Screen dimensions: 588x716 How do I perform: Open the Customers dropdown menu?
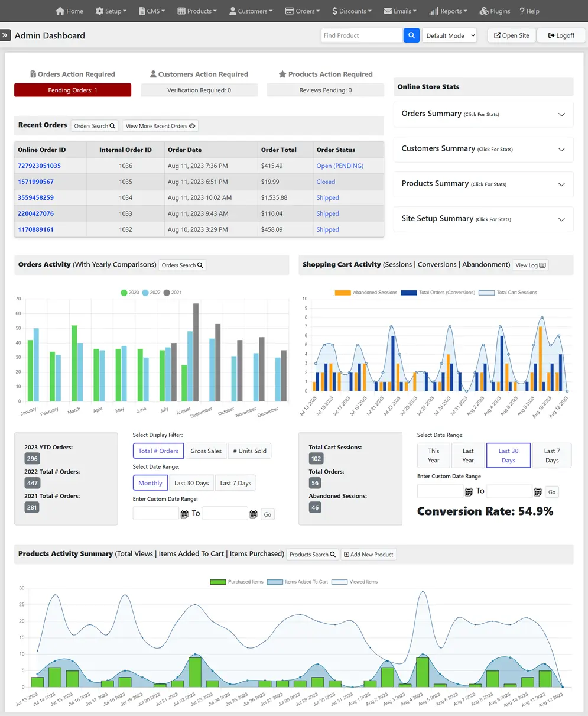click(251, 11)
